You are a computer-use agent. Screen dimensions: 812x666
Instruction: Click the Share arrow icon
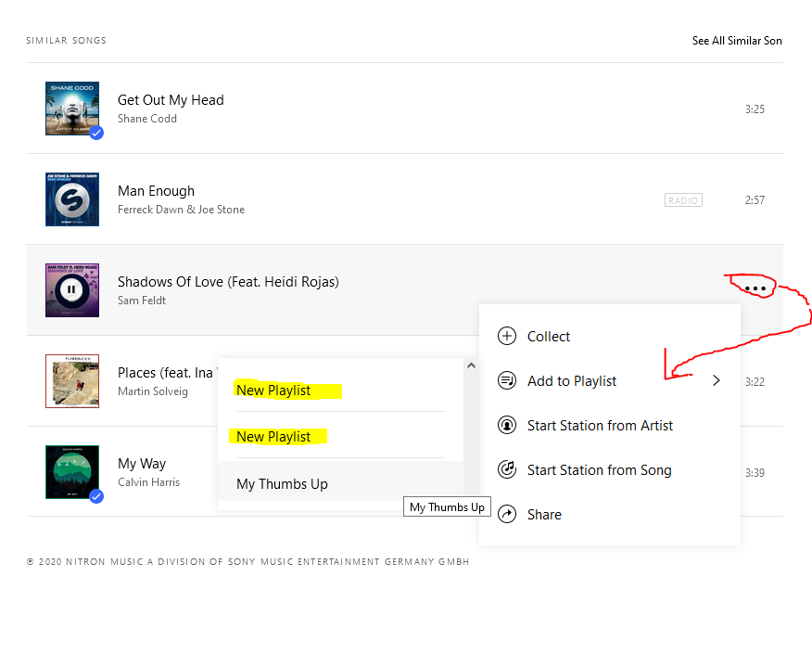click(507, 515)
